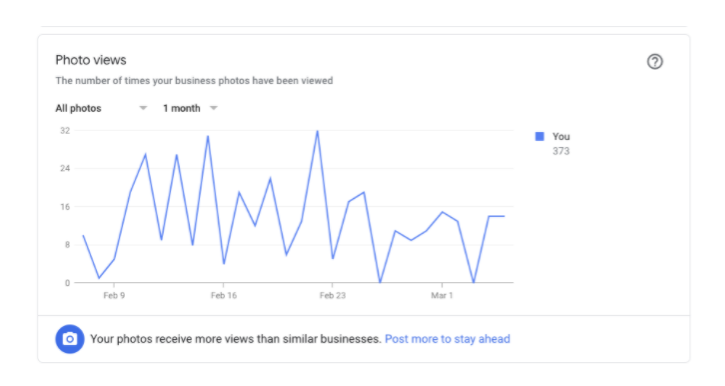Click the Photo views heading

(91, 60)
